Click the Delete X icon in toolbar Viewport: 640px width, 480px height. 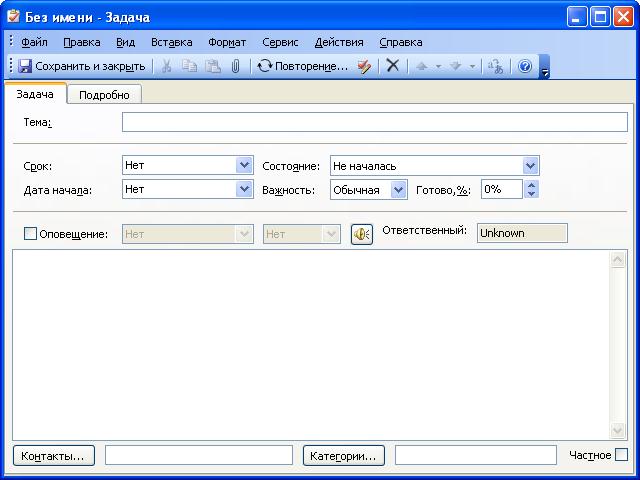click(393, 65)
